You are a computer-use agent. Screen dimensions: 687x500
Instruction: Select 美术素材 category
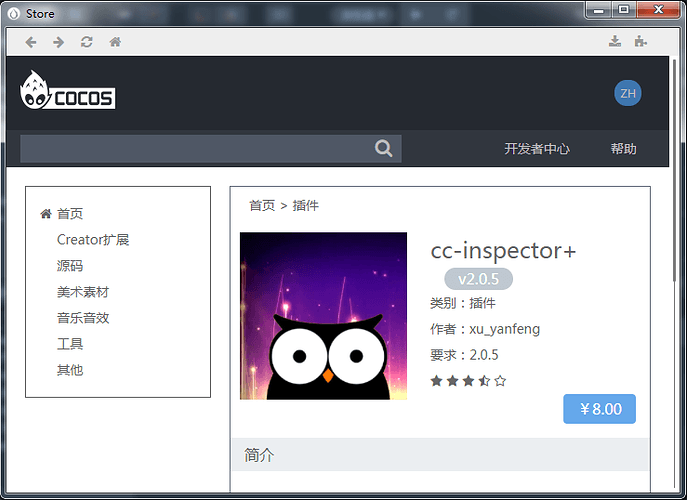[x=83, y=292]
